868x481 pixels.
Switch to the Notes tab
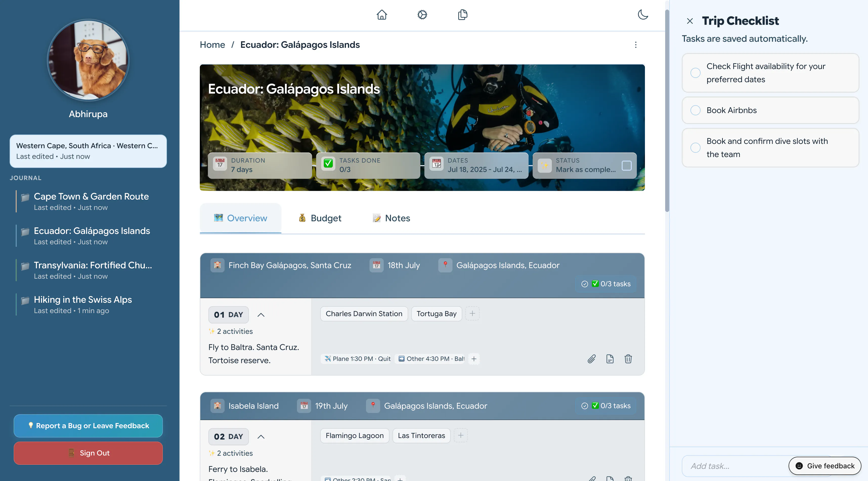tap(391, 218)
